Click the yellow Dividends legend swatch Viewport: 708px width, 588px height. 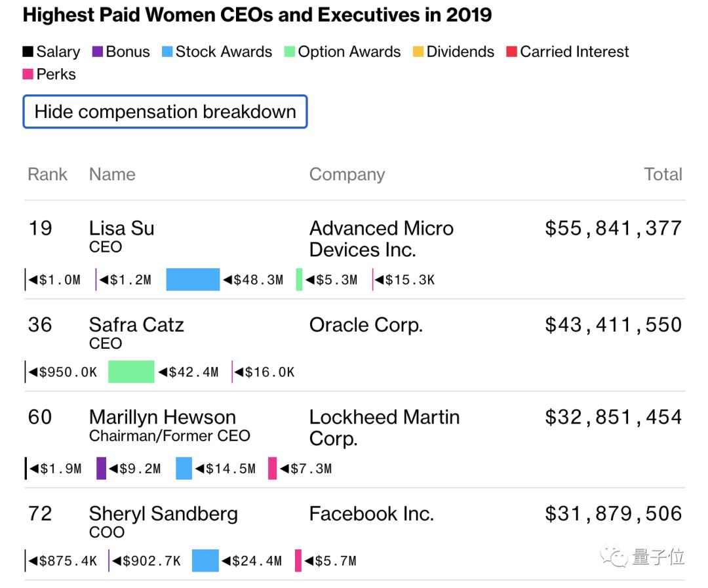pyautogui.click(x=418, y=52)
